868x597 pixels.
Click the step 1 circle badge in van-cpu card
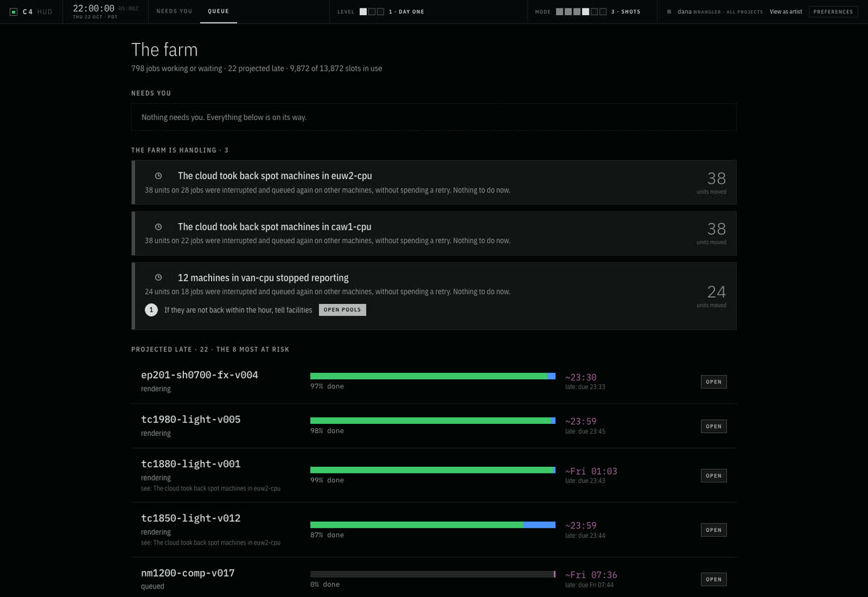click(x=151, y=310)
